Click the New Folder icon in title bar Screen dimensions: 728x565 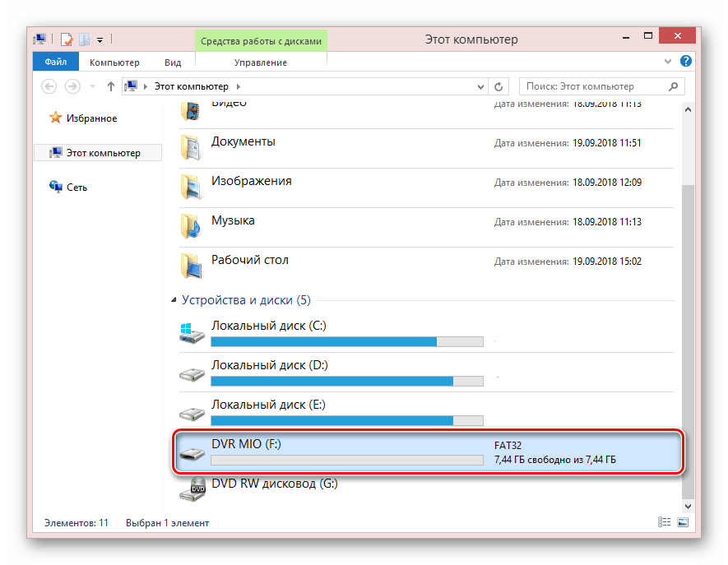pos(84,39)
